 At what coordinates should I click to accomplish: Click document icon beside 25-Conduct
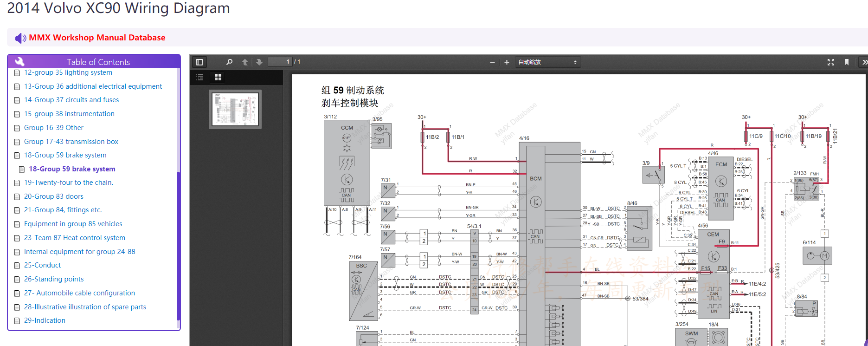coord(17,266)
